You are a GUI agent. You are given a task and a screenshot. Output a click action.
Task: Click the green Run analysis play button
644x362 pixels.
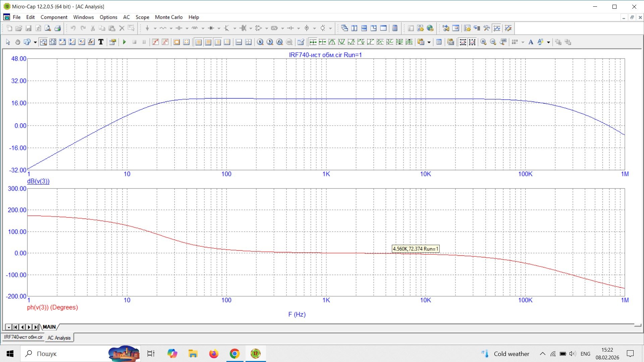124,42
